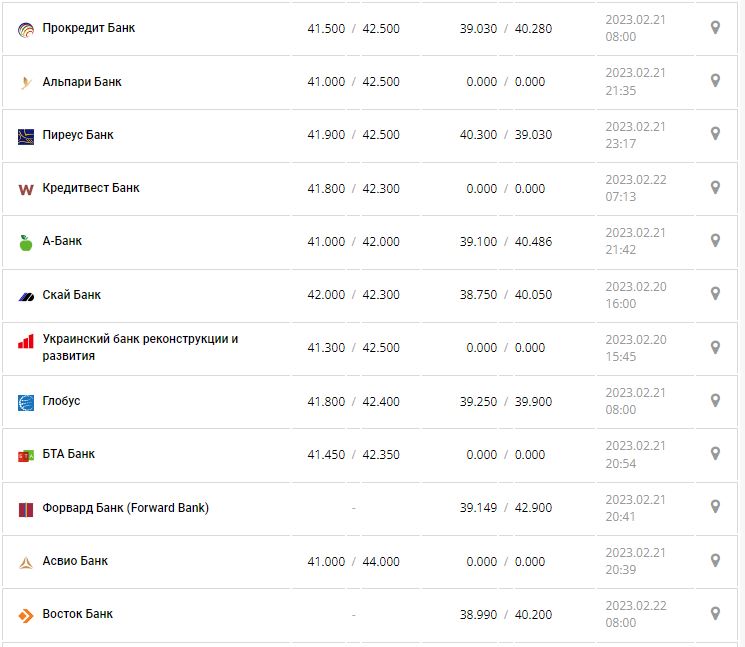Click the Кредитвест Банк W logo

click(26, 189)
